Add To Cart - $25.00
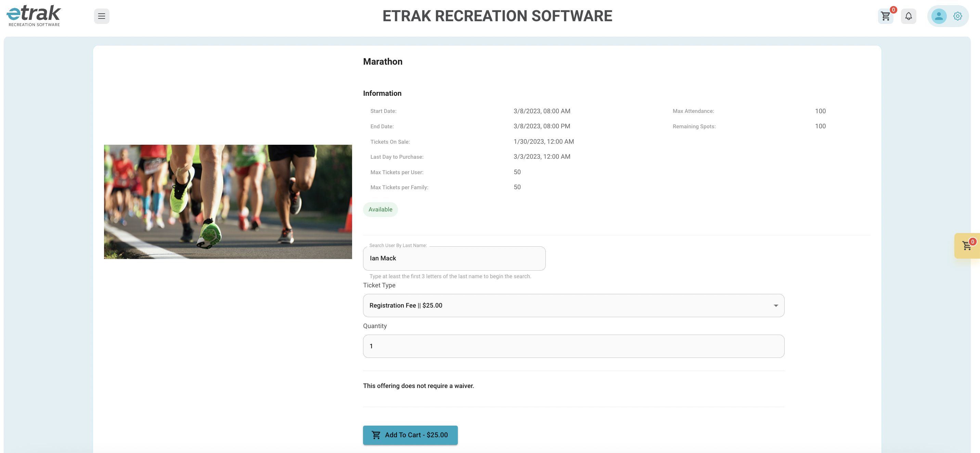Viewport: 980px width, 453px height. point(410,435)
